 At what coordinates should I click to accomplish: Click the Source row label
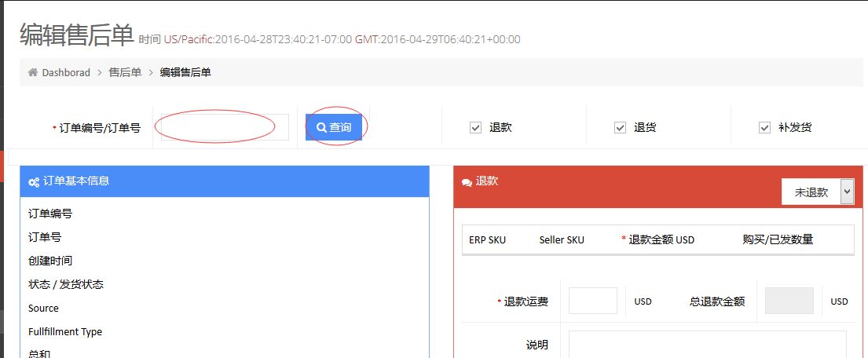pyautogui.click(x=43, y=309)
